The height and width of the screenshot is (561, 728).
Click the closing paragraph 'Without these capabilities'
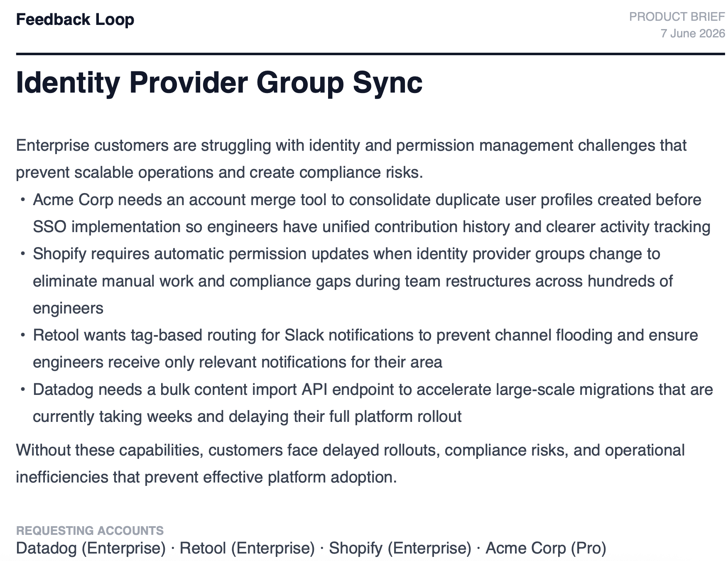click(350, 464)
